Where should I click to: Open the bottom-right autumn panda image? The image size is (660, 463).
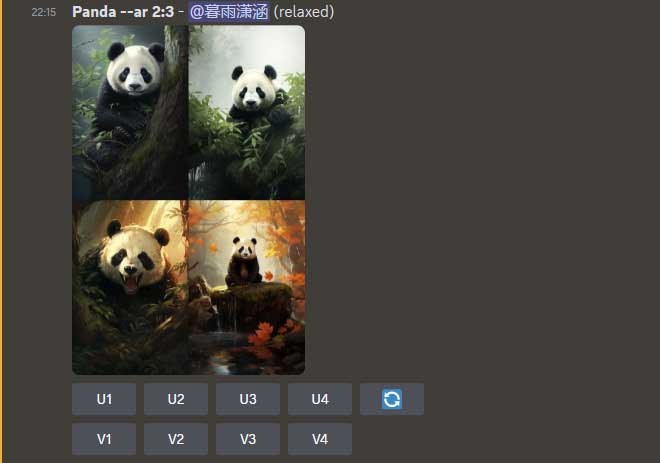point(247,287)
